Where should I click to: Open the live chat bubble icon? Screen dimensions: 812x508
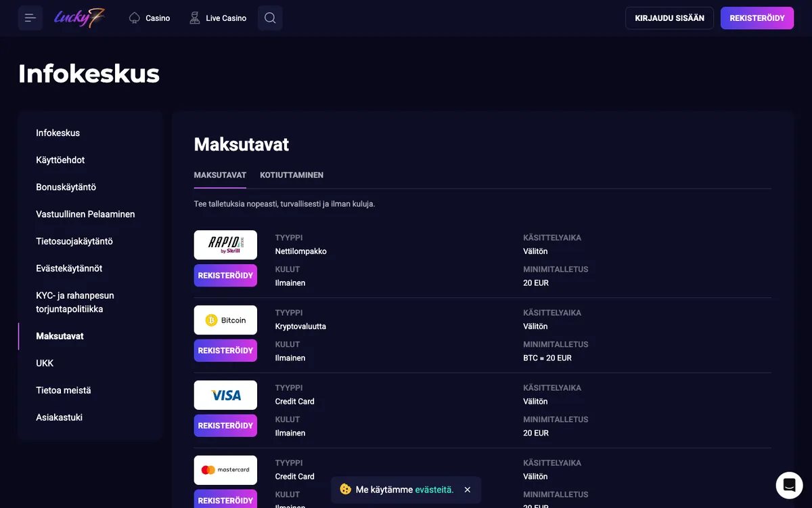(789, 485)
